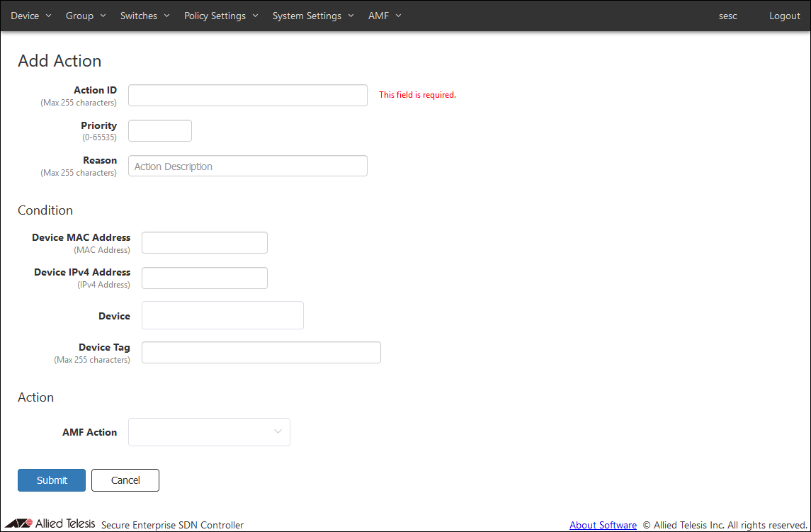811x532 pixels.
Task: Select the Device selection box
Action: pyautogui.click(x=222, y=315)
